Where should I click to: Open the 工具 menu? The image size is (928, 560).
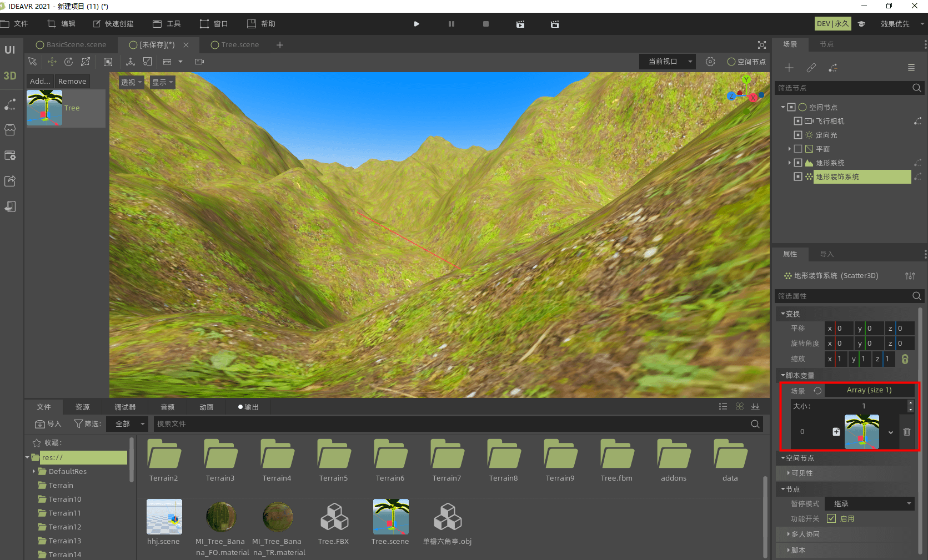(x=167, y=24)
